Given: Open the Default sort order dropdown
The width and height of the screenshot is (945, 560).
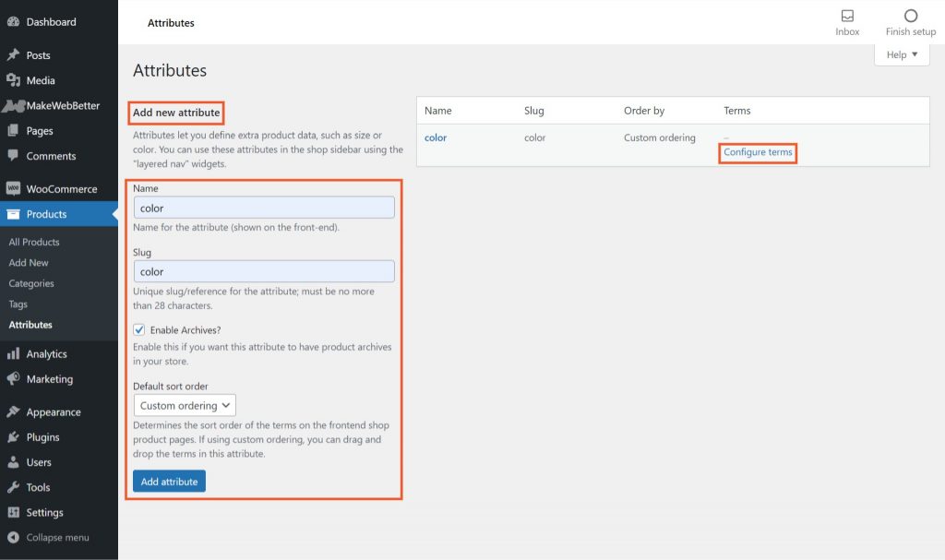Looking at the screenshot, I should (x=185, y=405).
